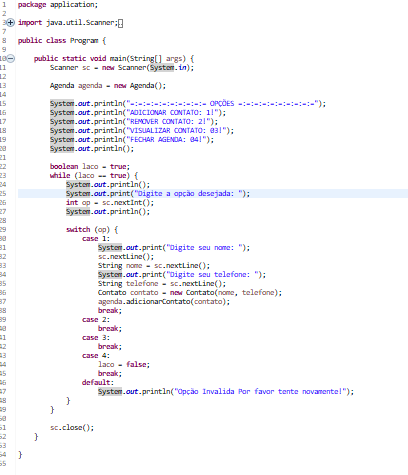This screenshot has width=408, height=475.
Task: Click 'case 4:' label
Action: click(x=96, y=356)
